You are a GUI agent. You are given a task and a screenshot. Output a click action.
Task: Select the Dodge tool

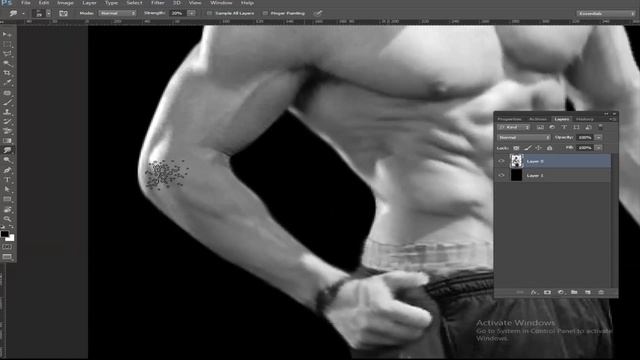pyautogui.click(x=7, y=160)
